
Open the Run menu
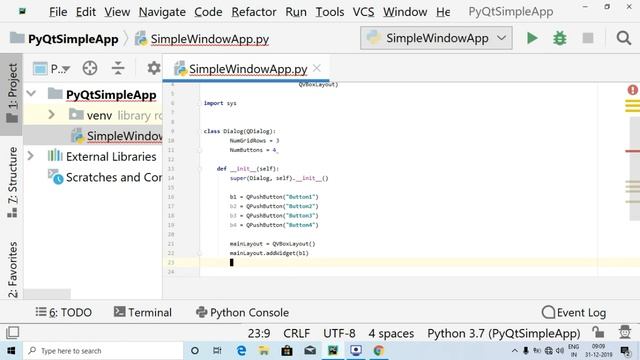(x=296, y=12)
